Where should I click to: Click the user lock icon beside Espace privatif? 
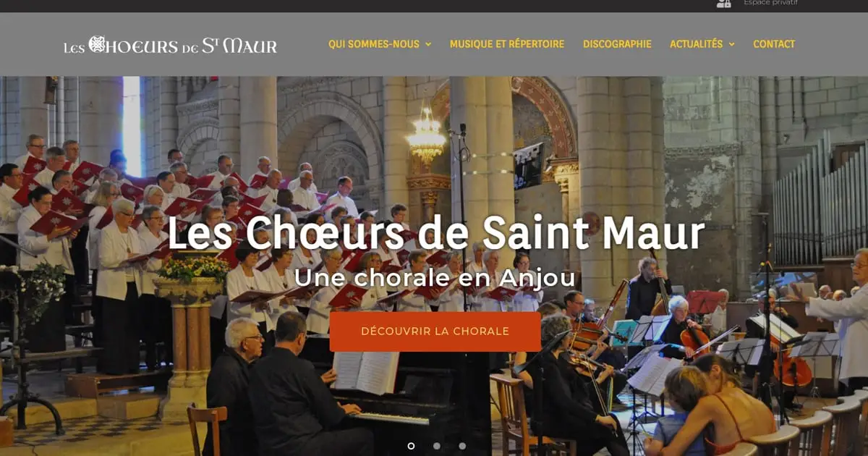(723, 3)
